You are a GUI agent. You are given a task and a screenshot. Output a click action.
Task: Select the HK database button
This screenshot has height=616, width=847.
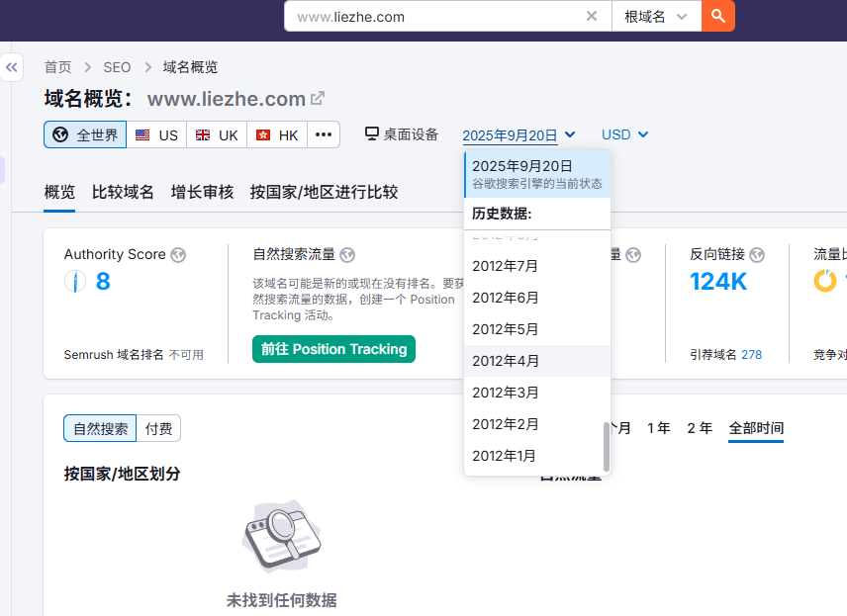[277, 135]
